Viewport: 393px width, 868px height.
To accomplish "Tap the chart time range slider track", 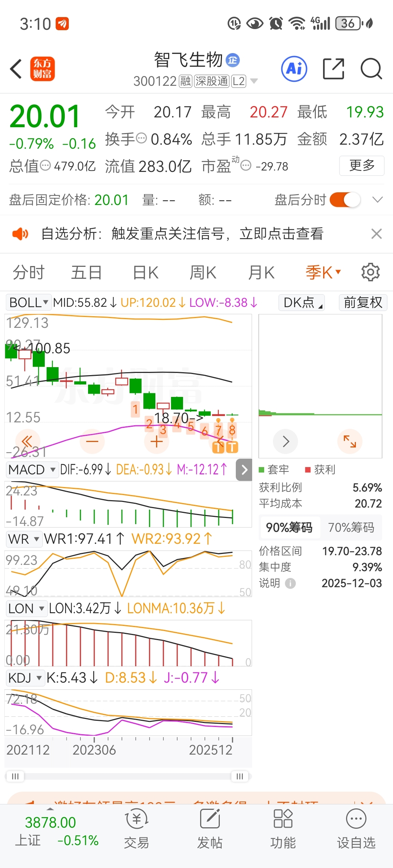I will [127, 776].
